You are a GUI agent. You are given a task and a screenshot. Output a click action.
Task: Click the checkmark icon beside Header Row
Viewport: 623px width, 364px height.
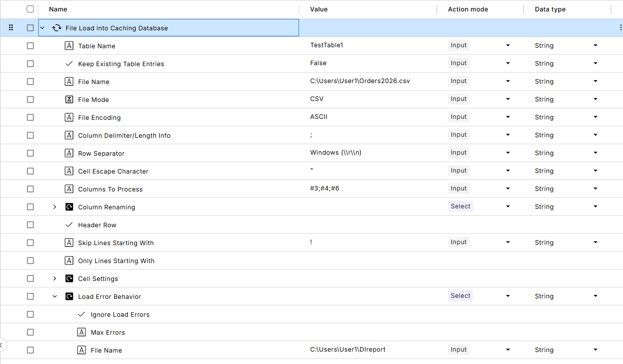[x=69, y=225]
